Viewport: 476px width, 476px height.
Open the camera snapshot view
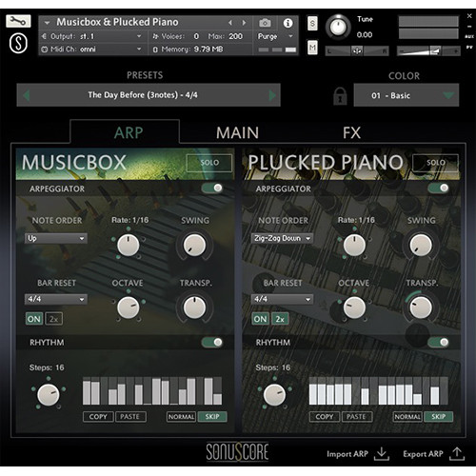tap(265, 23)
